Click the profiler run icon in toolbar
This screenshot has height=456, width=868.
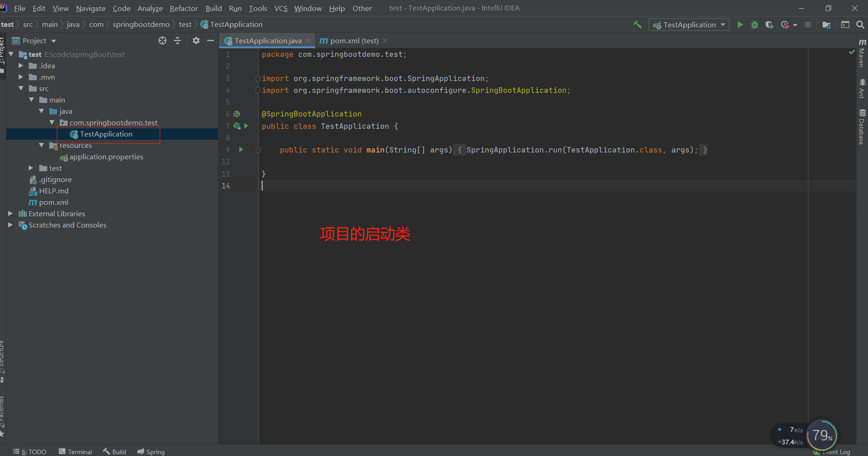(x=785, y=25)
